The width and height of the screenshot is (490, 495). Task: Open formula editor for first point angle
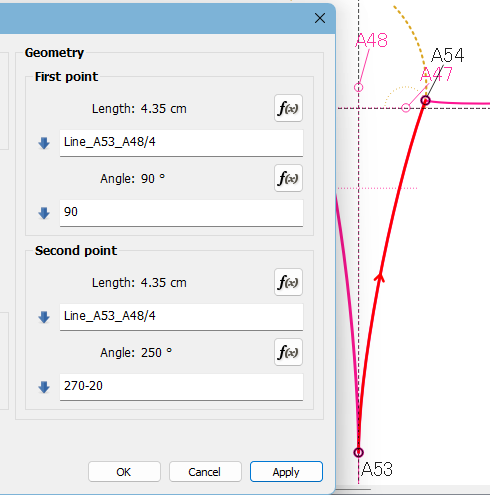click(288, 178)
